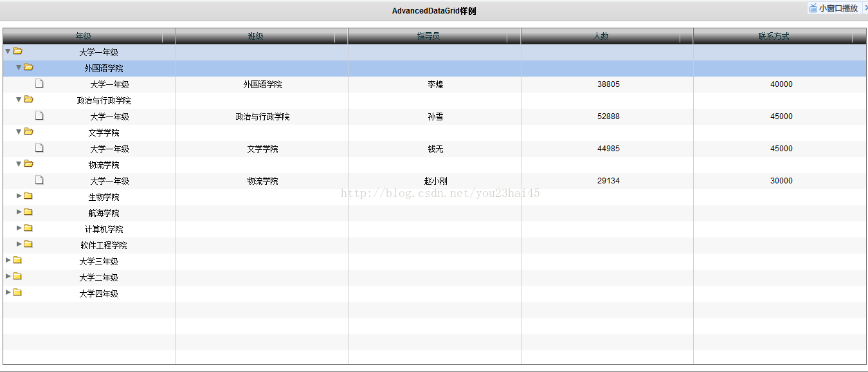Click the 大学一年级 leaf label in 赵小刚's row
The width and height of the screenshot is (868, 372).
[110, 181]
